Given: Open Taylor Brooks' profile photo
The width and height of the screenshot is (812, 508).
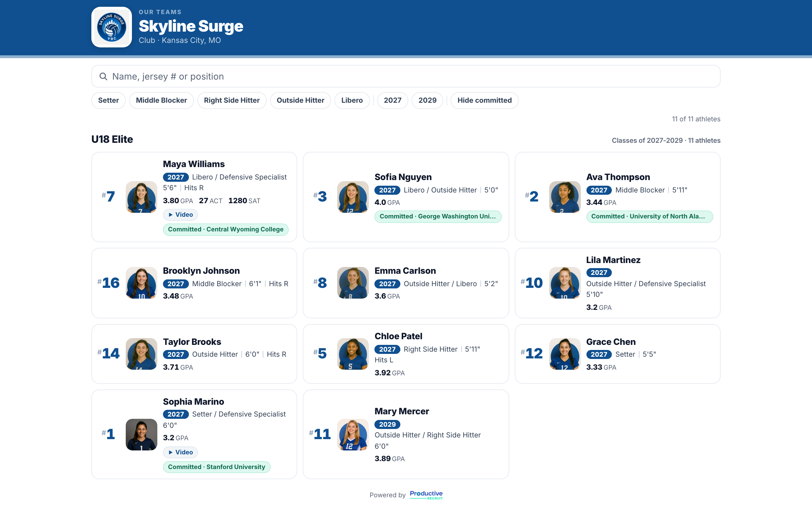Looking at the screenshot, I should click(x=141, y=354).
